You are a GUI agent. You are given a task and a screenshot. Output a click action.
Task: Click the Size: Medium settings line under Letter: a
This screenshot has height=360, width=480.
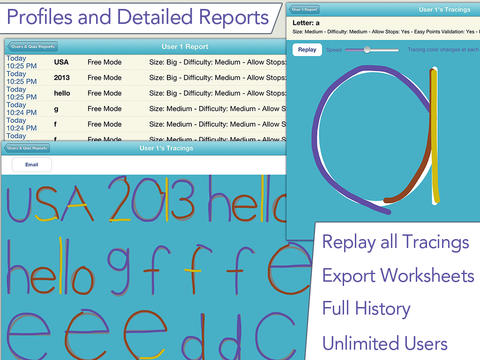386,32
